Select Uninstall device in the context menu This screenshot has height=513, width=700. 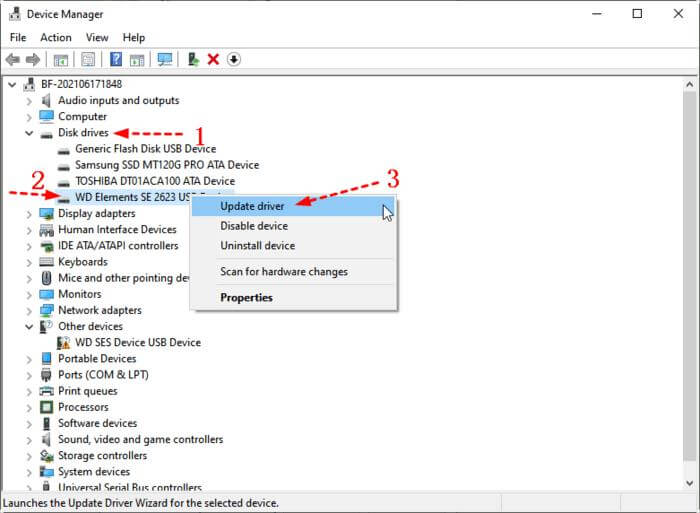coord(257,246)
